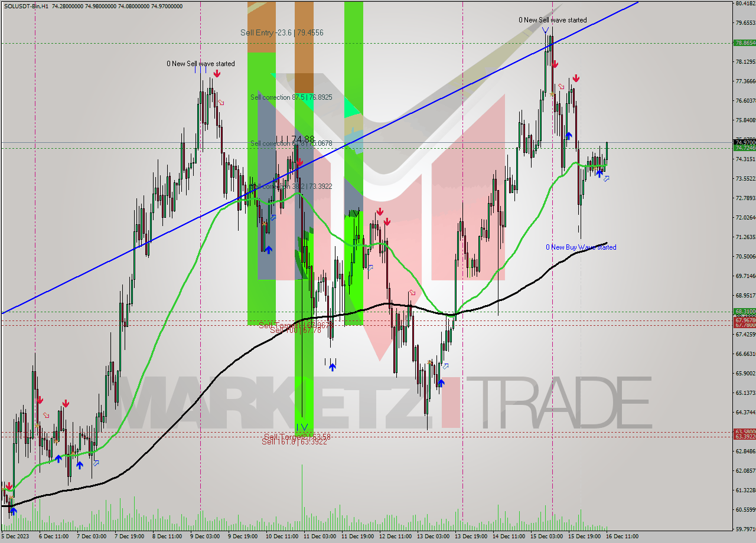Click the 78.1295 price axis value

(x=745, y=61)
